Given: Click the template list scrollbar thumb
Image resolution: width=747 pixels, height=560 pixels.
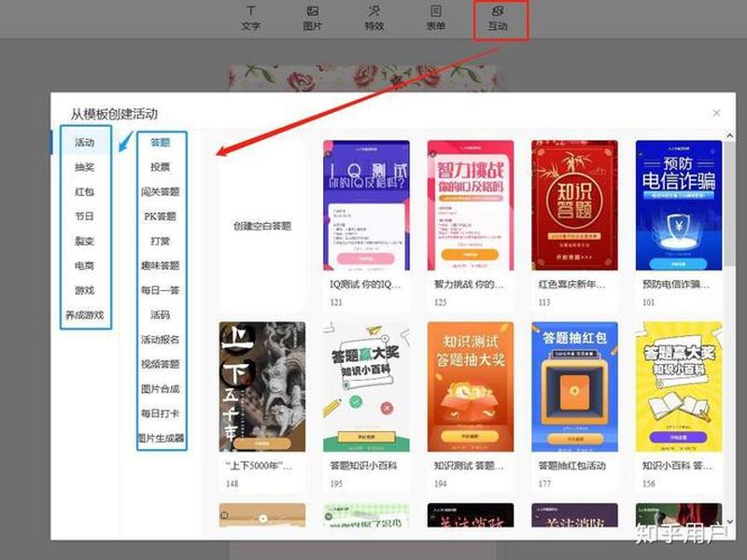Looking at the screenshot, I should pyautogui.click(x=730, y=203).
